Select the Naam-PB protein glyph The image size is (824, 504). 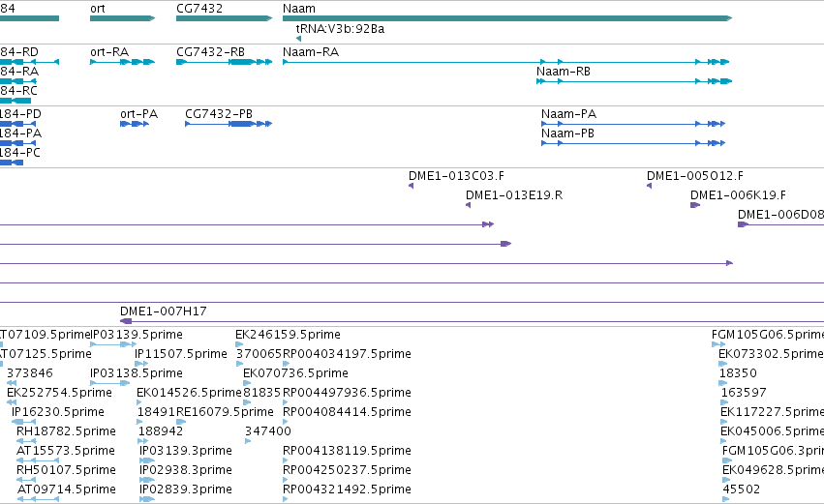click(633, 143)
